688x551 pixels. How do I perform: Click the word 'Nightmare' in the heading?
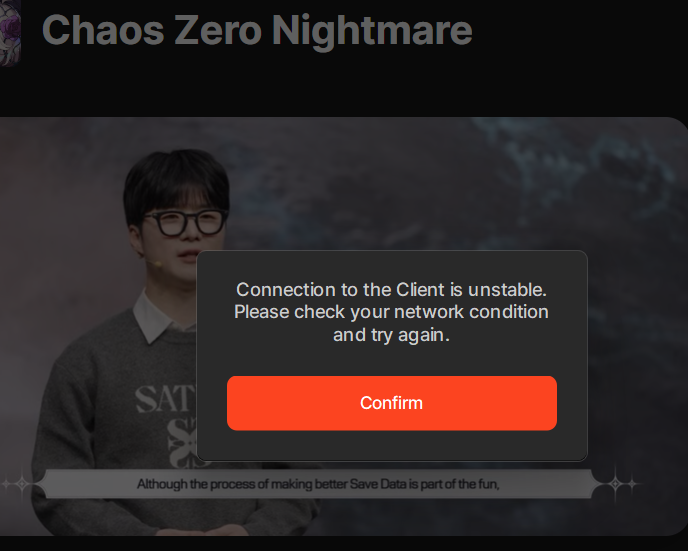pyautogui.click(x=372, y=31)
